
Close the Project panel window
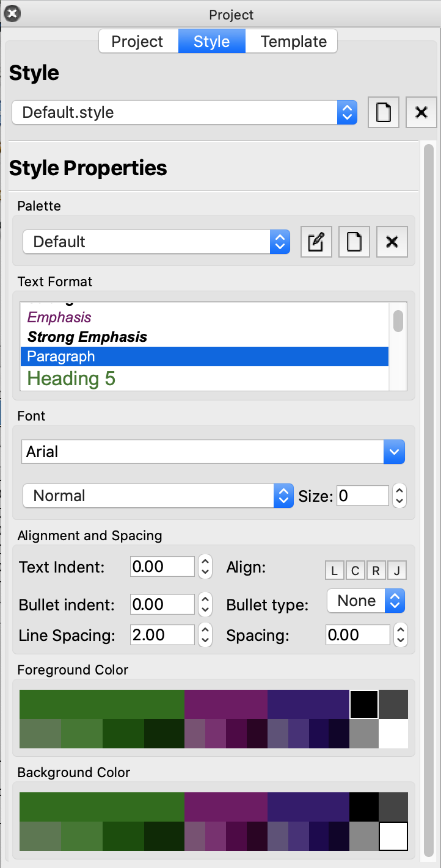[12, 13]
